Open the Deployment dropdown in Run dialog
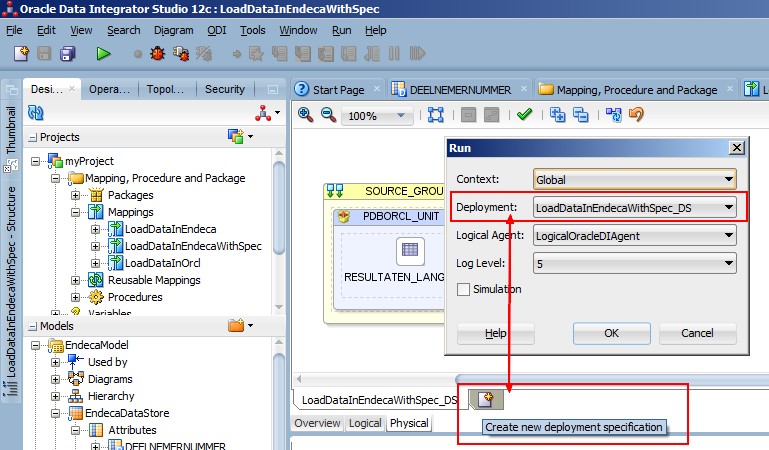Screen dimensions: 769x450 click(x=635, y=208)
